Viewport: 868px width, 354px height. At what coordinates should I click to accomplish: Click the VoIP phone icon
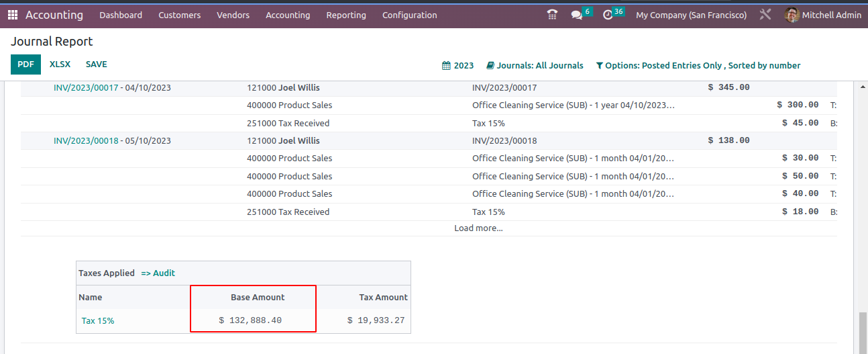pyautogui.click(x=552, y=15)
